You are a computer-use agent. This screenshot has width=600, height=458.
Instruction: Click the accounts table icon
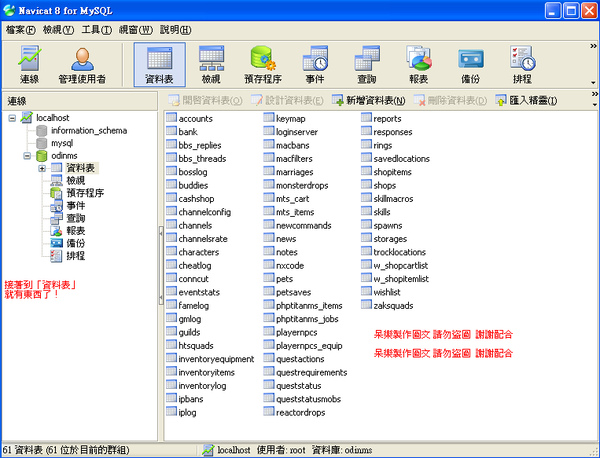[171, 117]
